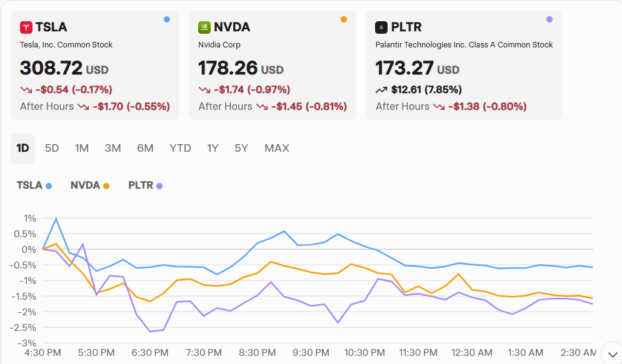This screenshot has height=364, width=622.
Task: Toggle TSLA series in chart legend
Action: click(34, 185)
